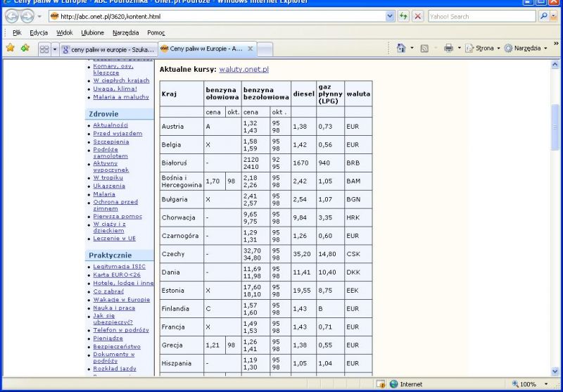This screenshot has width=563, height=392.
Task: Open the 'Wakacje w Europie' link
Action: 121,299
